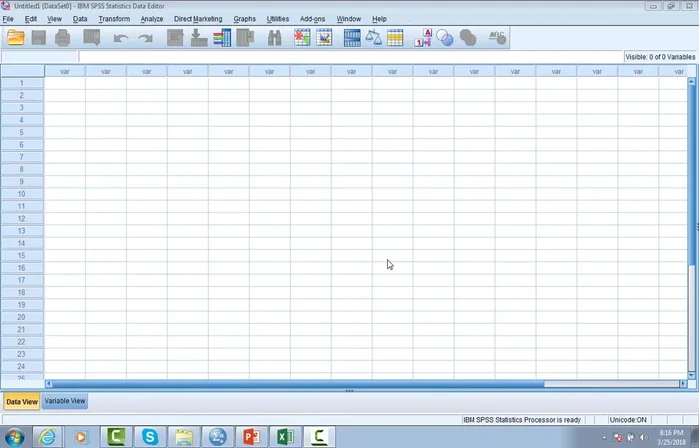Viewport: 699px width, 448px height.
Task: Open Skype from the taskbar
Action: click(x=150, y=437)
